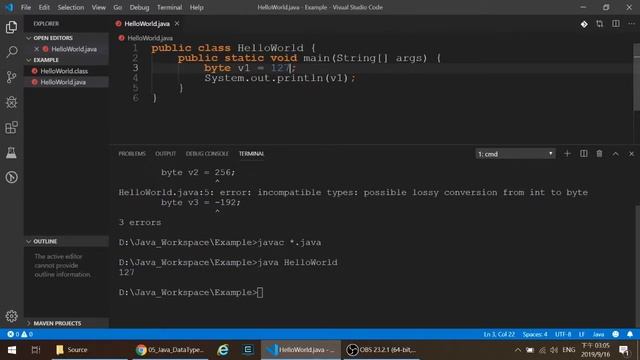
Task: Maximize the panel with up chevron
Action: 616,153
